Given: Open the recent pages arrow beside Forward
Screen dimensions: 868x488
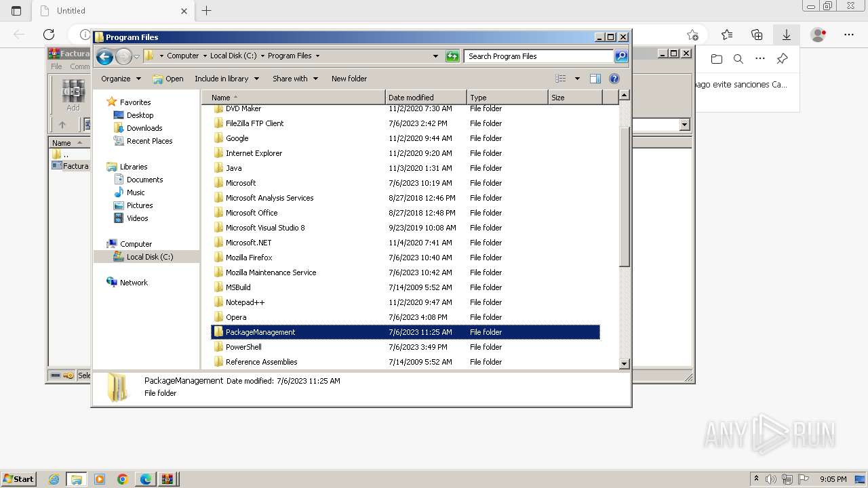Looking at the screenshot, I should 136,56.
